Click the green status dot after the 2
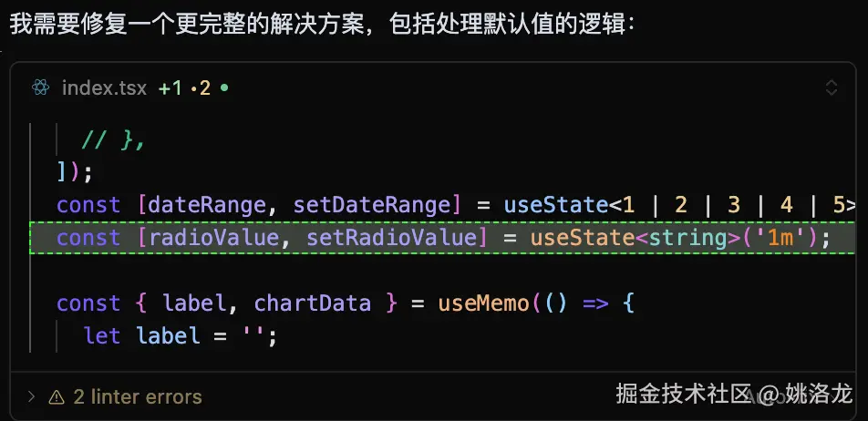This screenshot has height=421, width=868. click(224, 87)
